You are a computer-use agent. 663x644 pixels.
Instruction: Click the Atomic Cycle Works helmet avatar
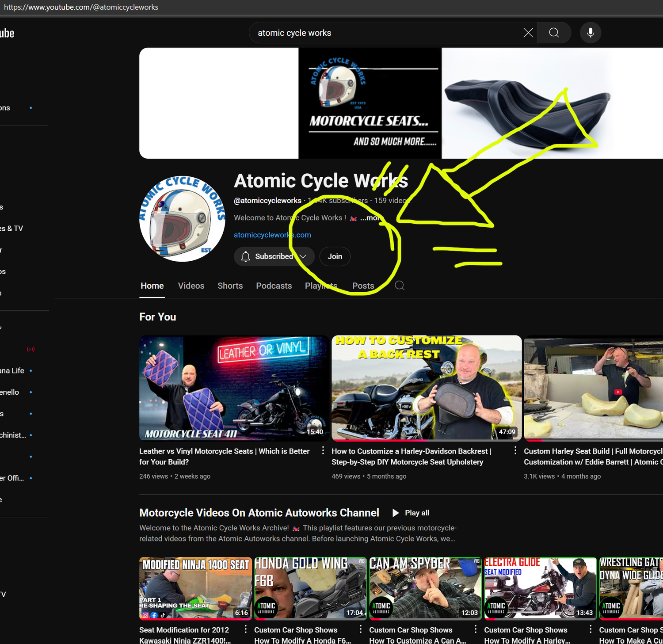coord(182,219)
